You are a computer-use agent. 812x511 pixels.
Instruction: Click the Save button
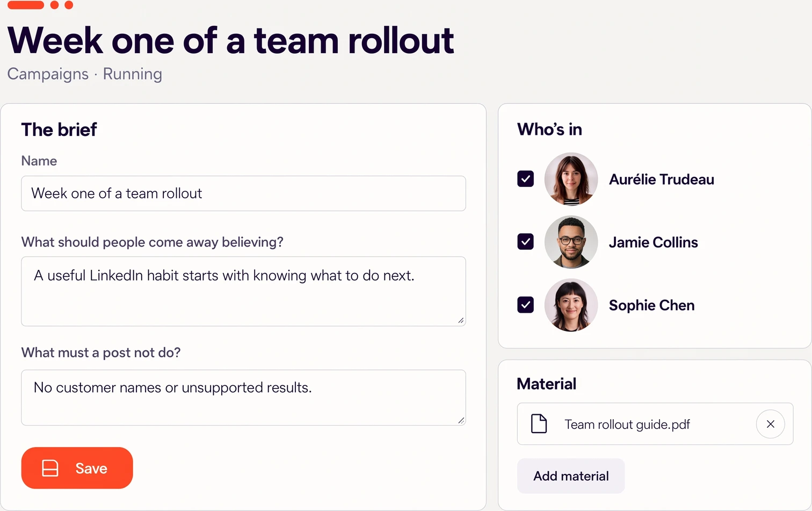click(x=77, y=468)
